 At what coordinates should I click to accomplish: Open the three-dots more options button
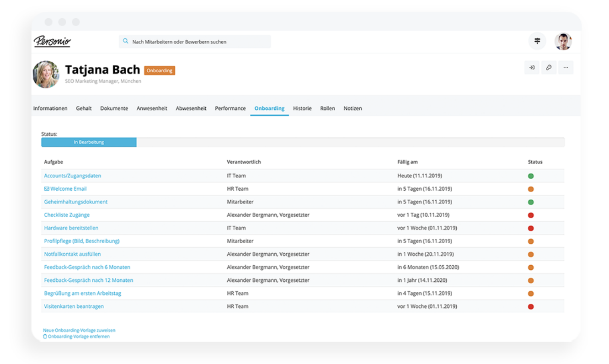pos(566,68)
